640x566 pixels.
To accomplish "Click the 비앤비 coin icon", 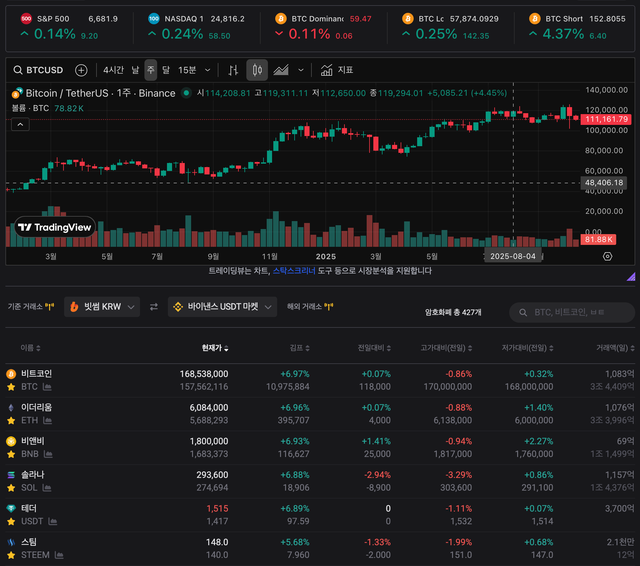I will [x=11, y=441].
